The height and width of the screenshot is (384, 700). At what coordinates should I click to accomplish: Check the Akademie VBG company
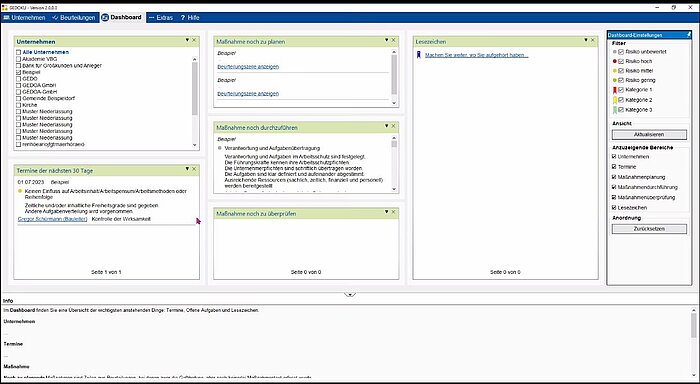tap(18, 59)
